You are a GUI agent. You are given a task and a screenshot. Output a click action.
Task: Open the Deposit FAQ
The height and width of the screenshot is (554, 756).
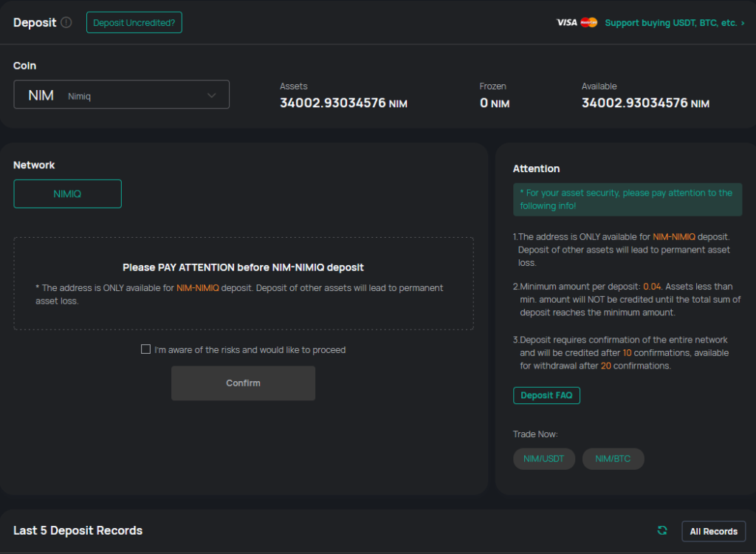[546, 395]
